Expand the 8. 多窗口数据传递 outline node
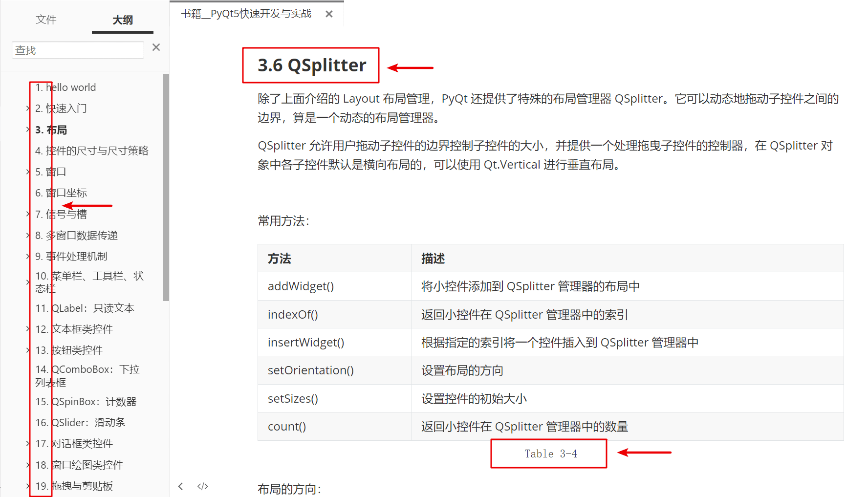The height and width of the screenshot is (497, 868). (28, 235)
